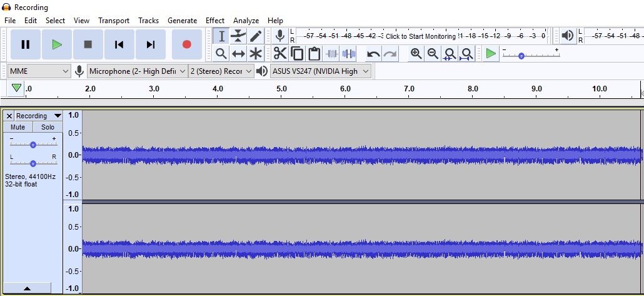Open the MME audio host dropdown

click(x=39, y=71)
